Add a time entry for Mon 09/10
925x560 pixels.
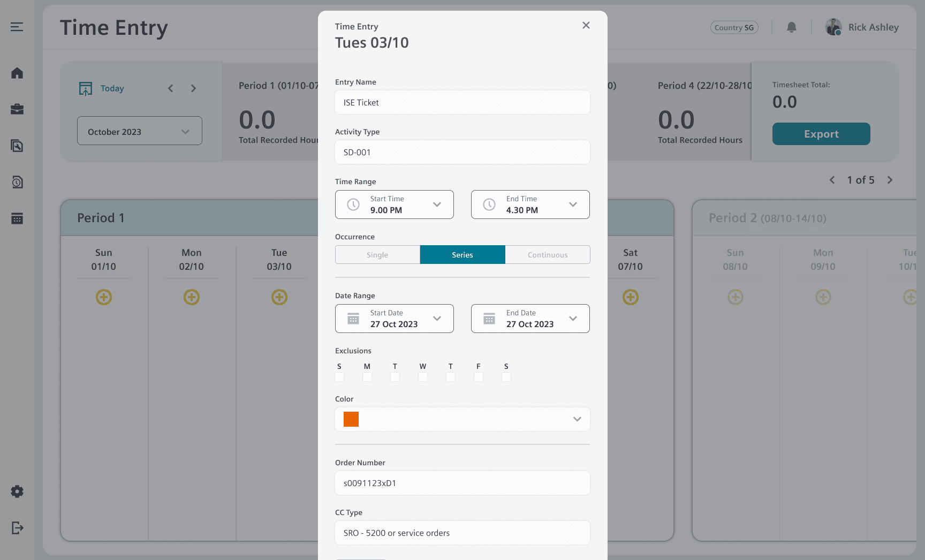(823, 297)
